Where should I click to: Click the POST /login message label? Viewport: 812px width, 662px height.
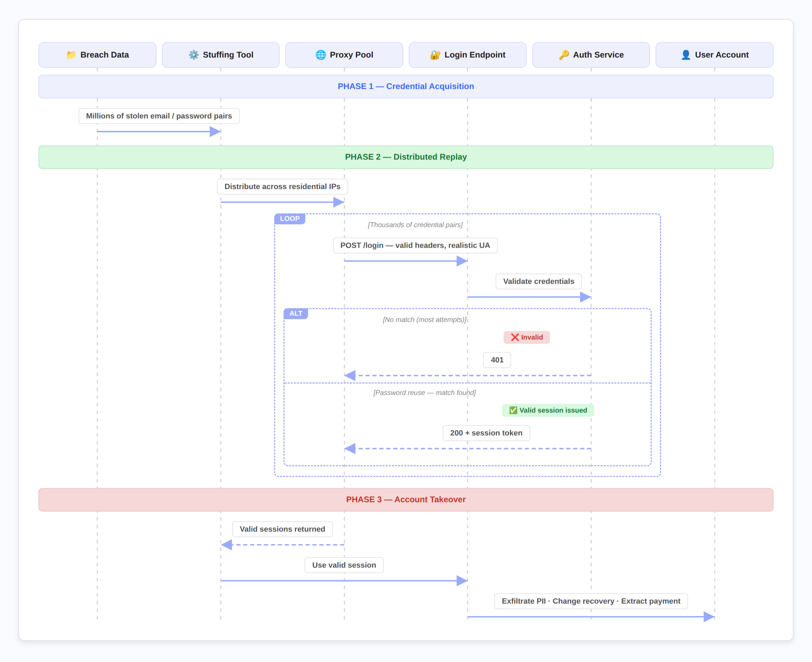pyautogui.click(x=415, y=246)
